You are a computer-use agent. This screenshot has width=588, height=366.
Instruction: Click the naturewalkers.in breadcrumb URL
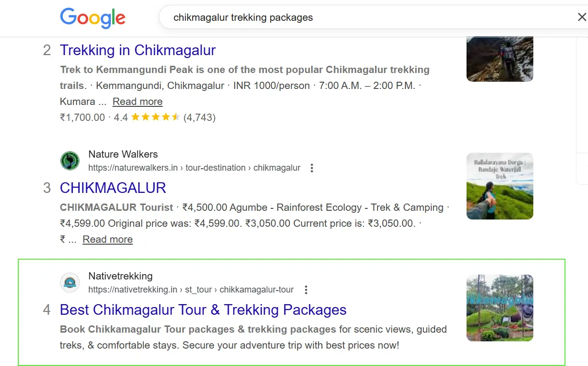194,168
